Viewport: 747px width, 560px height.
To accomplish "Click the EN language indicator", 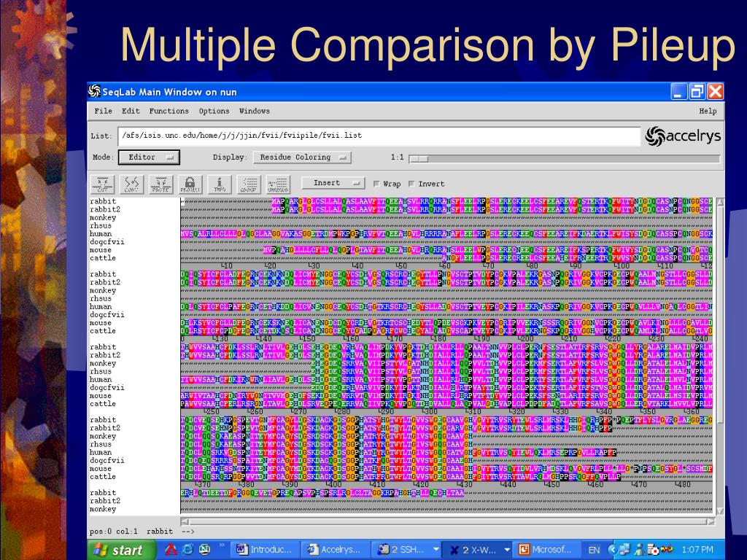I will (594, 550).
